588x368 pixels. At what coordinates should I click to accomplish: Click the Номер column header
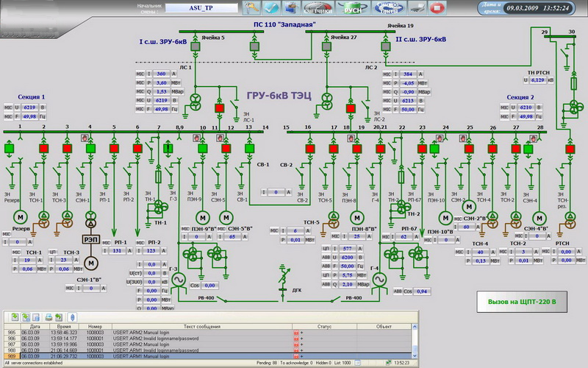tap(95, 326)
